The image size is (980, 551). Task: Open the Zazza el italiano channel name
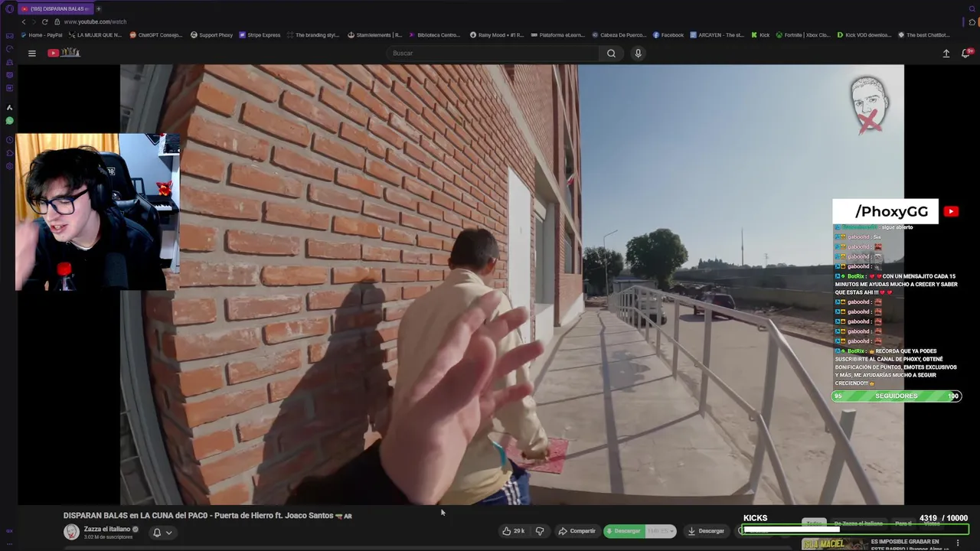(107, 529)
